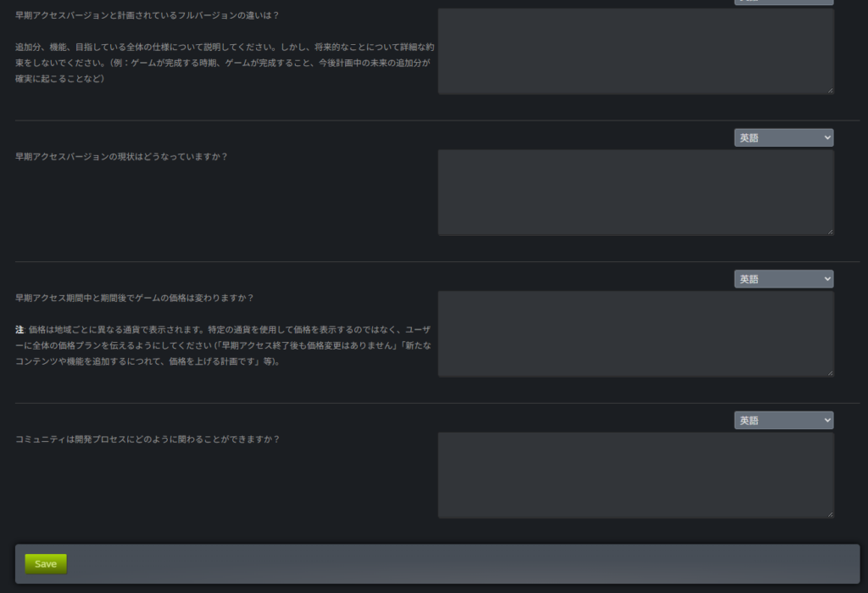This screenshot has height=593, width=868.
Task: Open the 英語 language selector for community question
Action: tap(783, 420)
